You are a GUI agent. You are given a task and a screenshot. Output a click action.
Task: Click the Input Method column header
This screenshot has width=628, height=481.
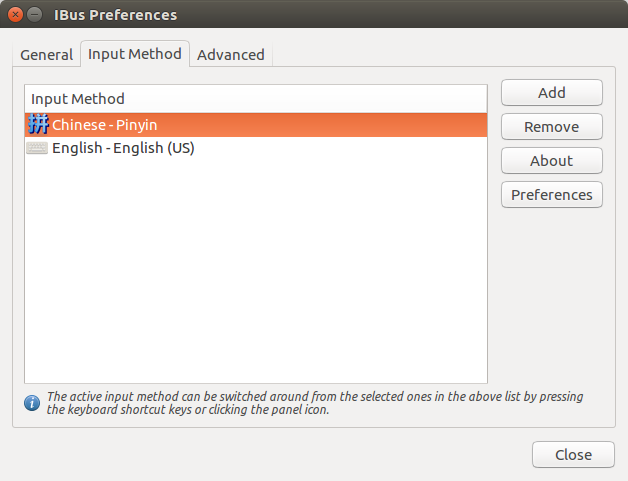256,99
